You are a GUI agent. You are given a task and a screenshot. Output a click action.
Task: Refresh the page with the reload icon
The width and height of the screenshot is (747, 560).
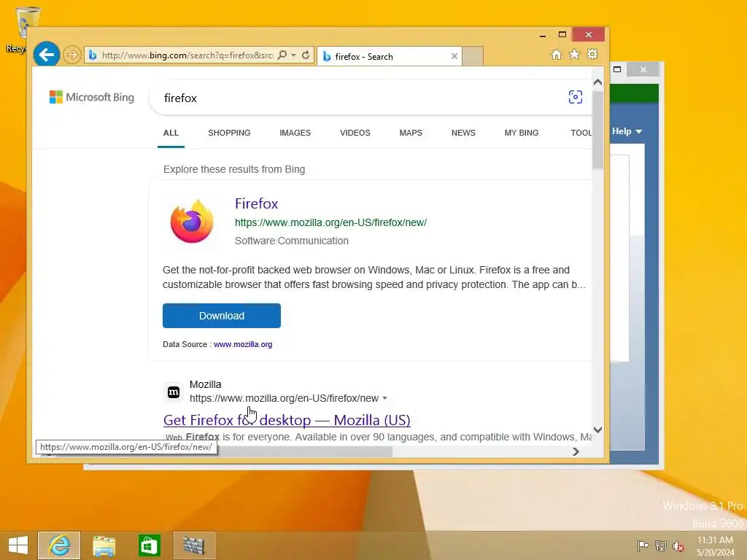click(x=306, y=55)
